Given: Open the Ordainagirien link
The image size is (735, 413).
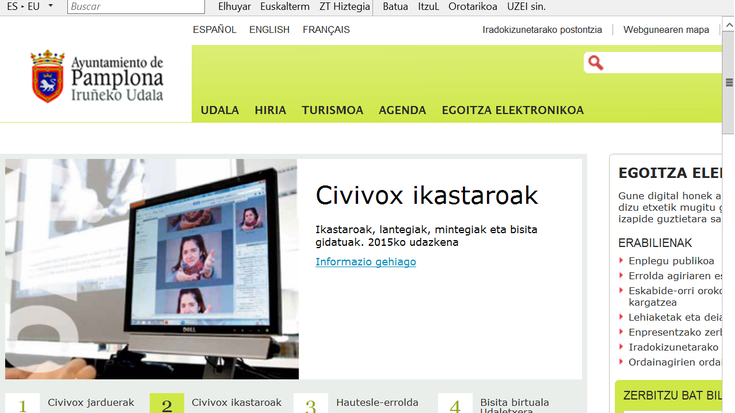Looking at the screenshot, I should point(675,362).
